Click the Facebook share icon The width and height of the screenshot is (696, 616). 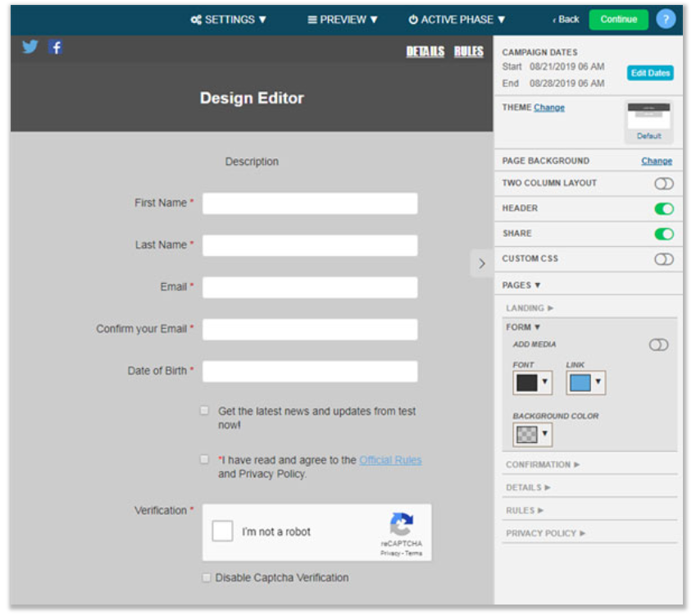click(x=56, y=47)
